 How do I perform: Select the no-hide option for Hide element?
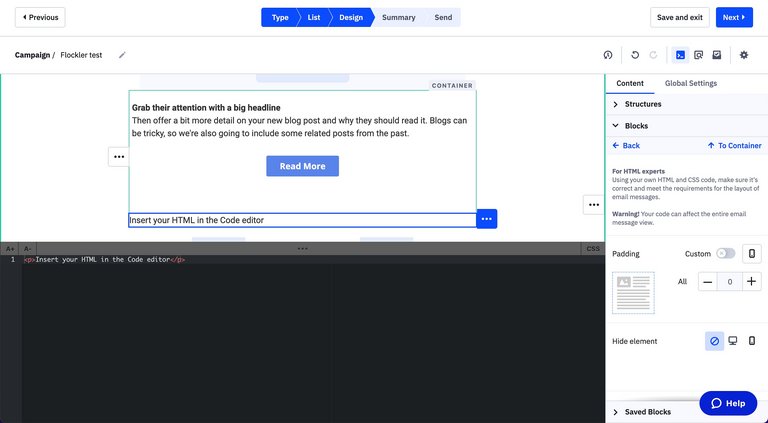coord(715,341)
